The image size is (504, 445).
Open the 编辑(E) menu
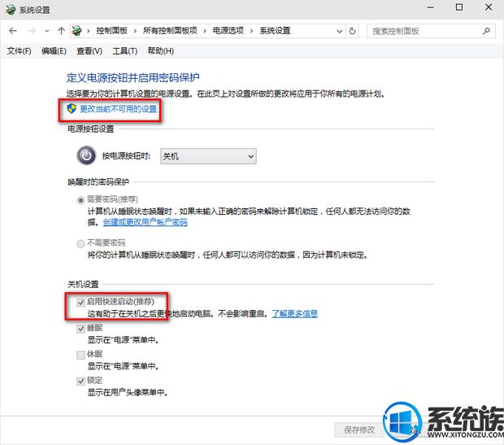pos(54,50)
